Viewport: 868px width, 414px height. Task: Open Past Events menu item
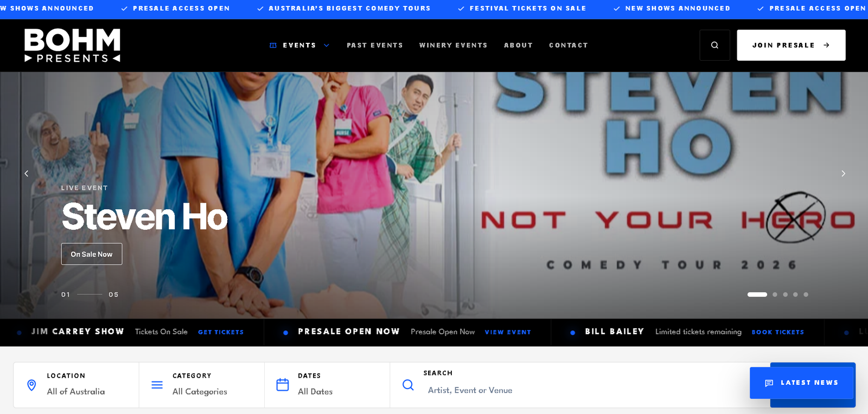(x=375, y=46)
